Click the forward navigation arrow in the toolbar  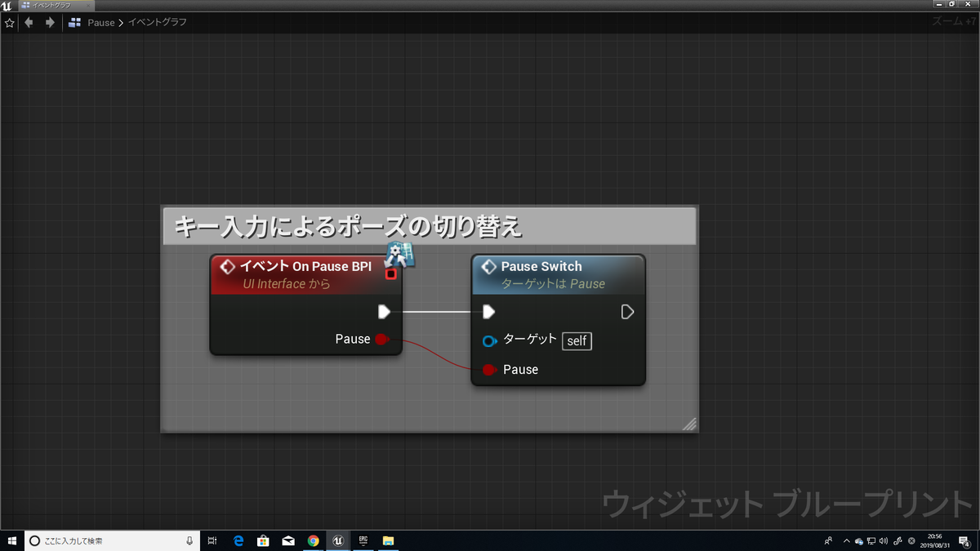[x=48, y=22]
